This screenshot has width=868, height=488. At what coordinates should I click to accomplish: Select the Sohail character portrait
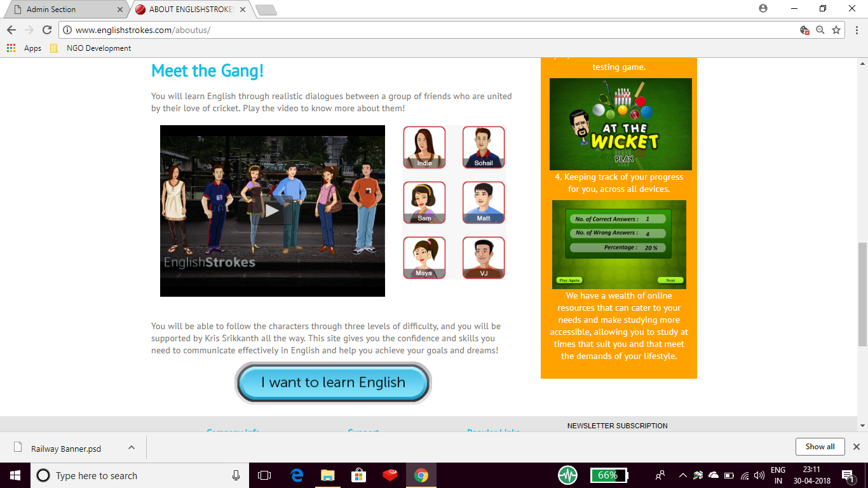coord(484,147)
